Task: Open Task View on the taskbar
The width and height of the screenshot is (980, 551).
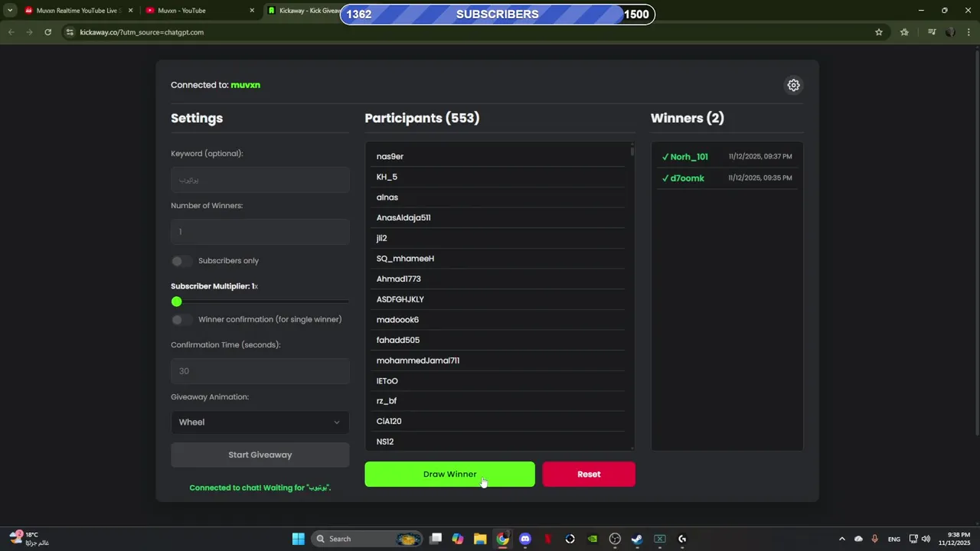Action: click(x=436, y=539)
